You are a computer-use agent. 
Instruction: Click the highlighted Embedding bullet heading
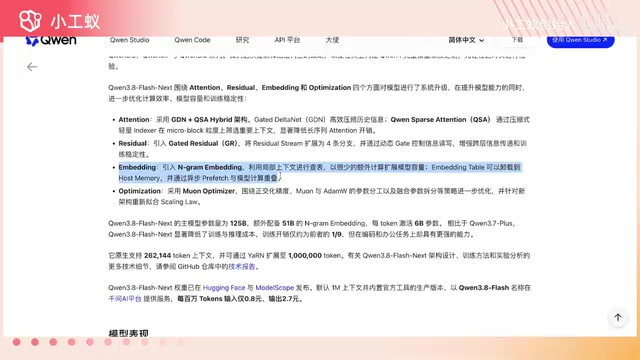(137, 167)
